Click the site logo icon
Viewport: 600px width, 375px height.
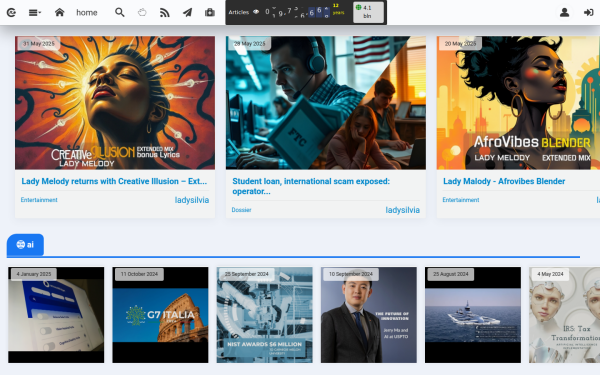tap(11, 13)
